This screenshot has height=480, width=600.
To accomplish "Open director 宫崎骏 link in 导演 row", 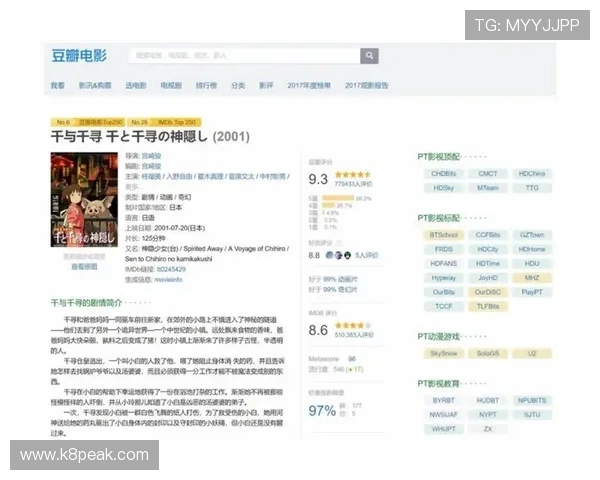I will tap(152, 156).
